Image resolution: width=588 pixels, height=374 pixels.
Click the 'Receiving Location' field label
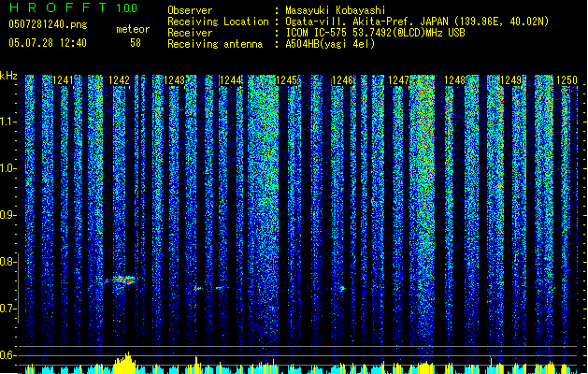(x=218, y=22)
